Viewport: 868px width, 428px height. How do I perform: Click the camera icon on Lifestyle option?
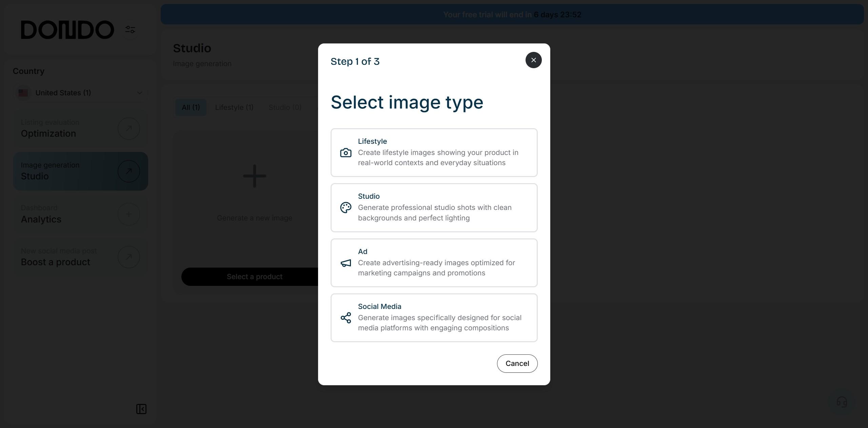[x=346, y=153]
